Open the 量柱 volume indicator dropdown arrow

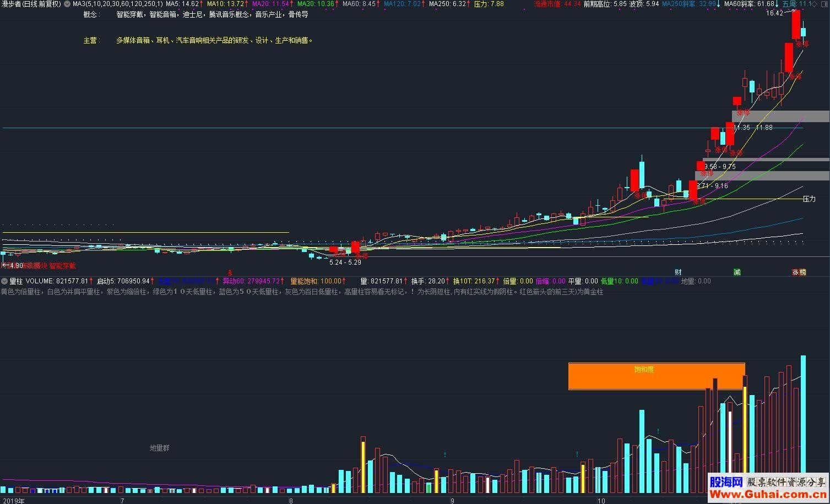[4, 281]
